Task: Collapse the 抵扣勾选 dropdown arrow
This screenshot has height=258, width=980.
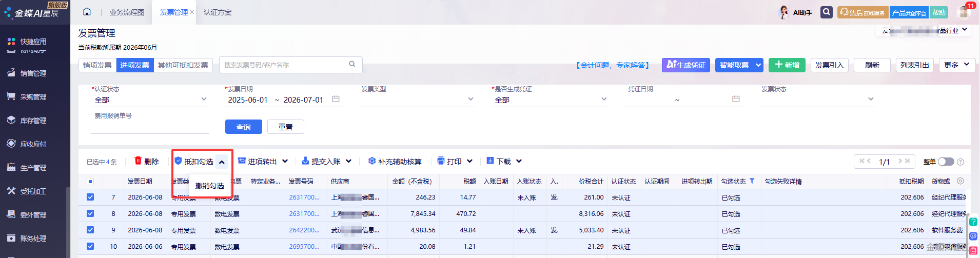Action: point(222,162)
